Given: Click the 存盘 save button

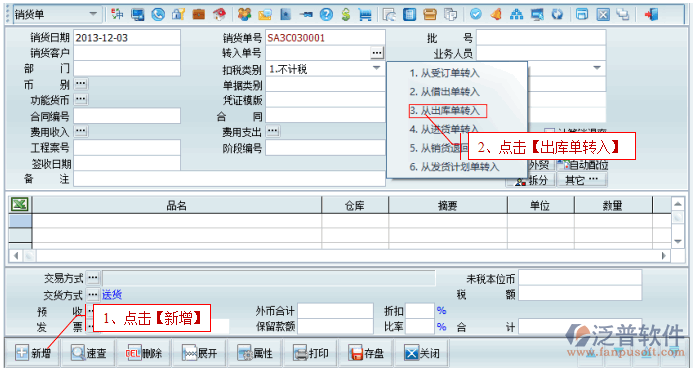Looking at the screenshot, I should coord(367,353).
